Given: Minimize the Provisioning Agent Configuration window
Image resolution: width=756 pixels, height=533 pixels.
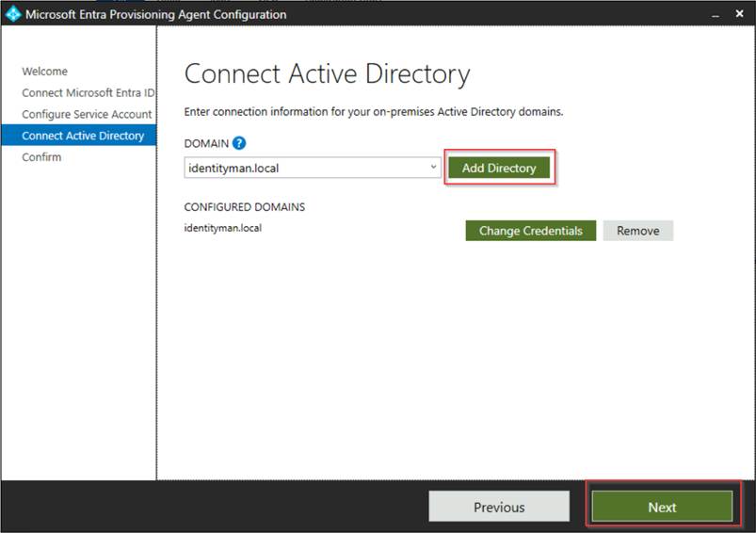Looking at the screenshot, I should coord(713,15).
